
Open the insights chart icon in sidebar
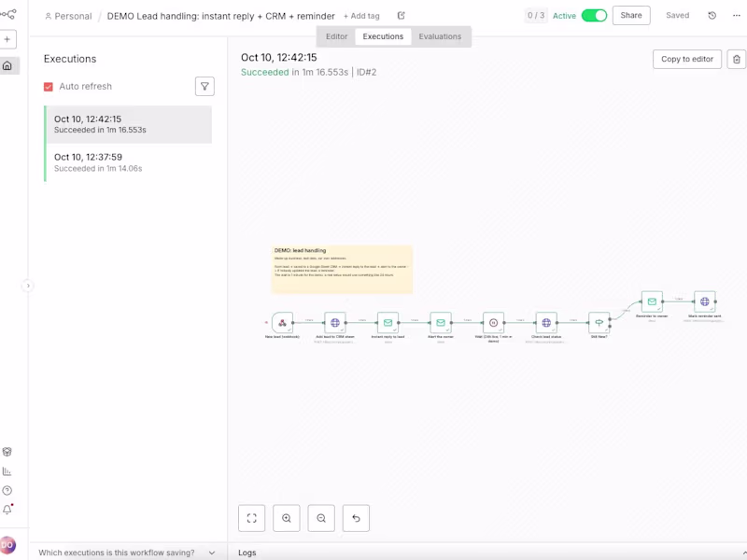point(7,471)
